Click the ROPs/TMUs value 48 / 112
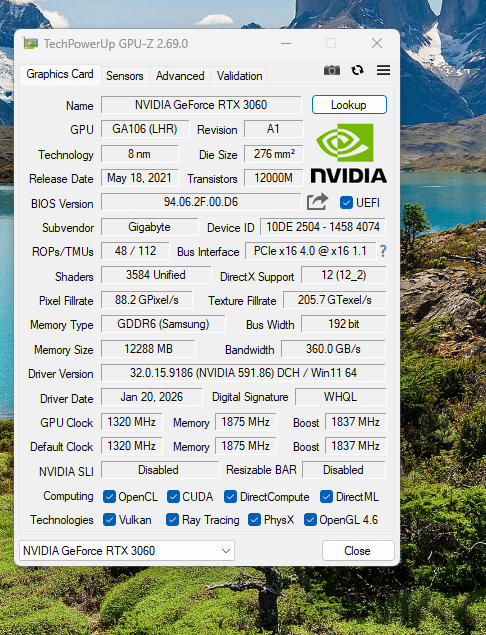The height and width of the screenshot is (635, 486). [x=135, y=251]
